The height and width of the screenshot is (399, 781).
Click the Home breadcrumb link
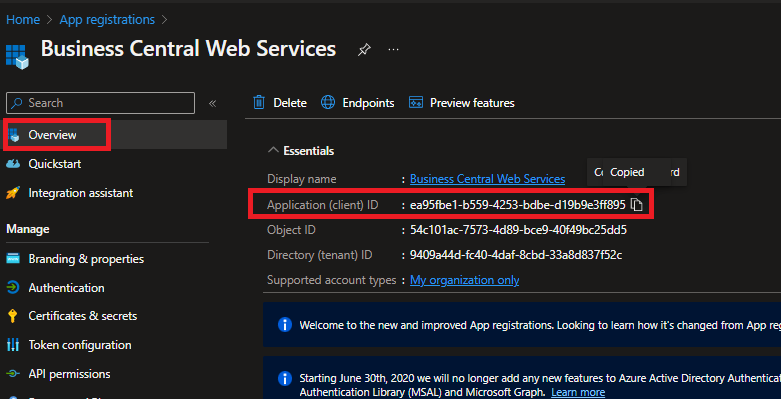(x=23, y=20)
